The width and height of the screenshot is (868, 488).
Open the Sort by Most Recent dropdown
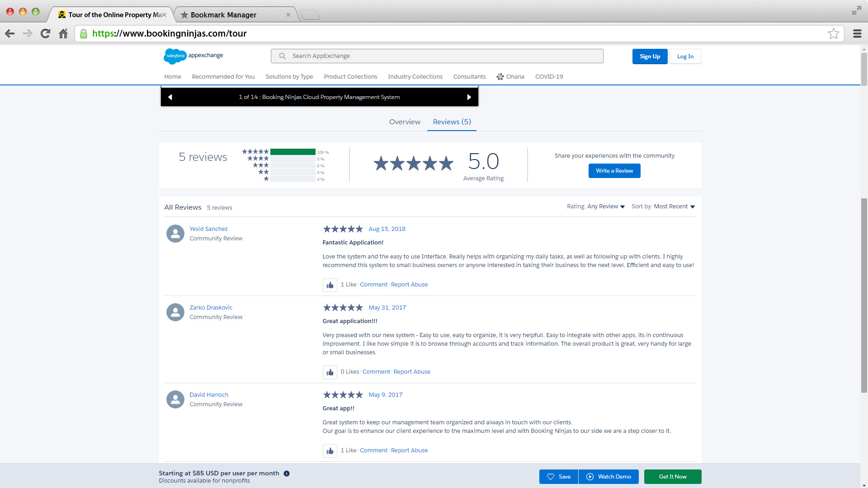click(663, 206)
